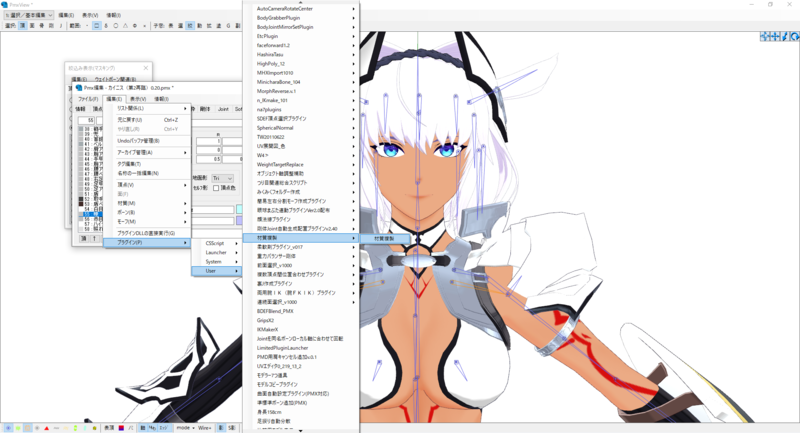Toggle vertex display icon in bottom toolbar
The height and width of the screenshot is (433, 800).
[x=8, y=428]
